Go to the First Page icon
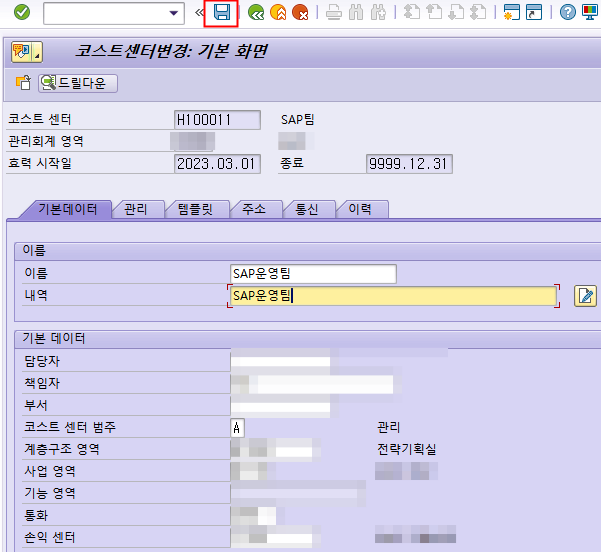The width and height of the screenshot is (601, 552). 412,13
